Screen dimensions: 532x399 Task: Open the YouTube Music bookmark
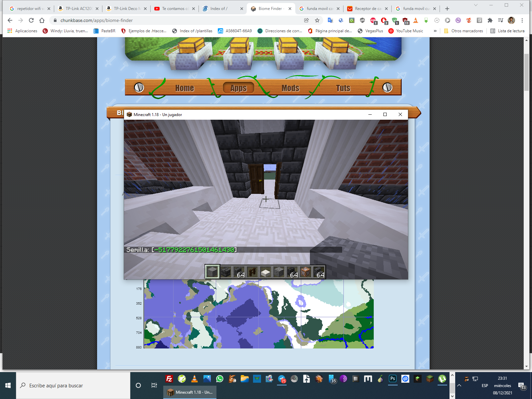click(406, 31)
